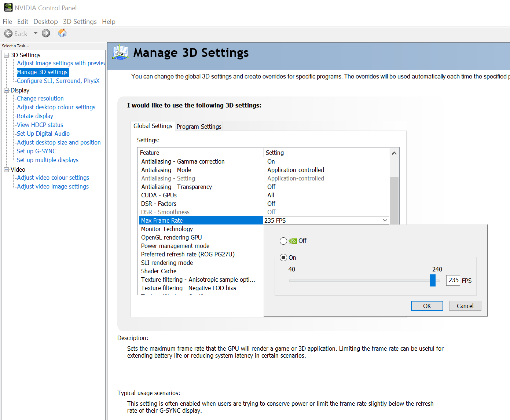Select DSR - Factors row
510x420 pixels.
coord(263,204)
